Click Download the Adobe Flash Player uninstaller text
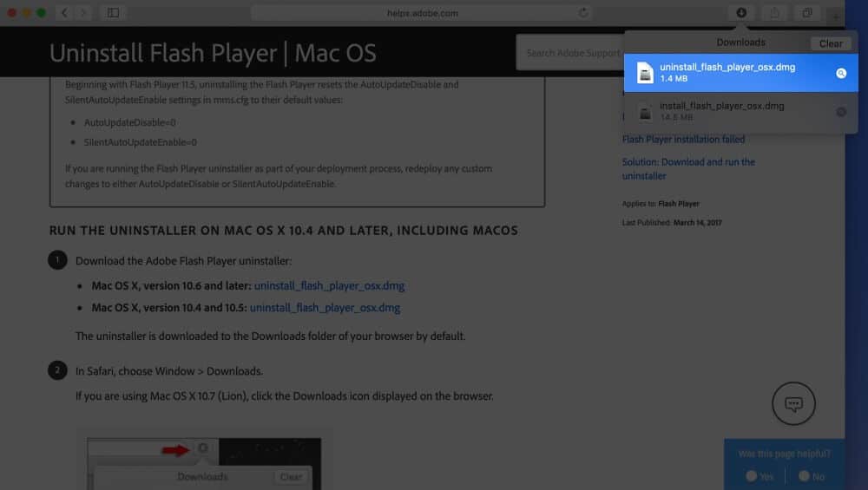Image resolution: width=868 pixels, height=490 pixels. click(183, 261)
